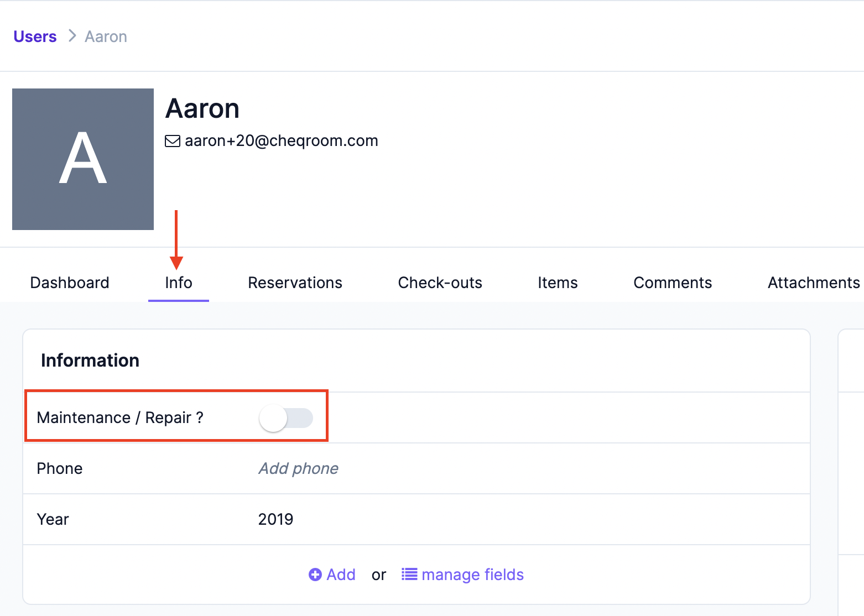
Task: Open the Users breadcrumb link
Action: (x=35, y=36)
